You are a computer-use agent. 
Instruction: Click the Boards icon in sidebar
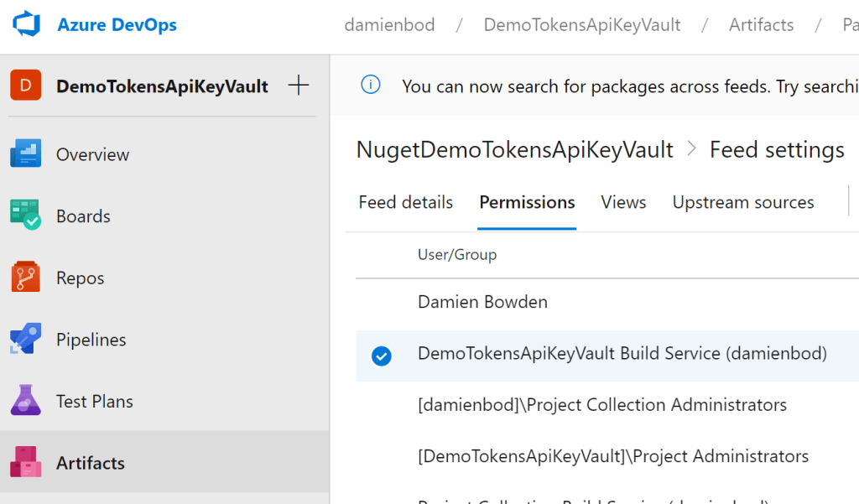pos(25,215)
